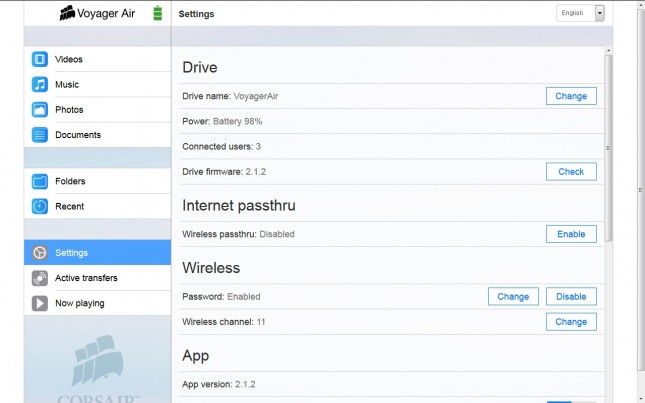Image resolution: width=645 pixels, height=403 pixels.
Task: Click the Password: Enabled text
Action: (x=221, y=296)
